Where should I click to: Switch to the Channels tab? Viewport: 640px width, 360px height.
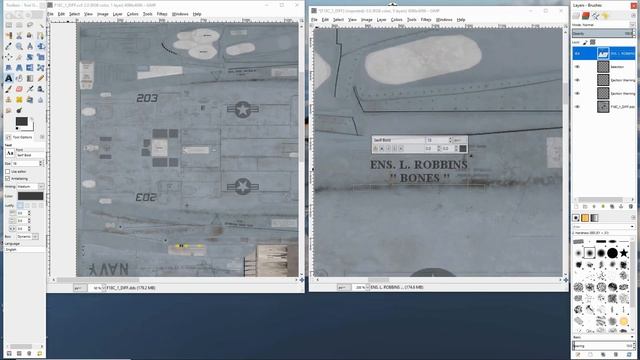[586, 16]
